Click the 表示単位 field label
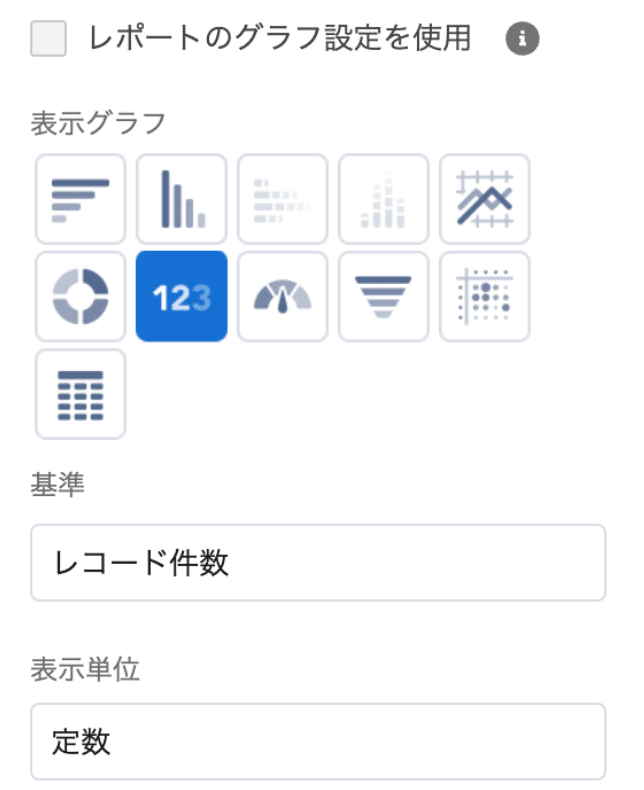 [x=85, y=669]
